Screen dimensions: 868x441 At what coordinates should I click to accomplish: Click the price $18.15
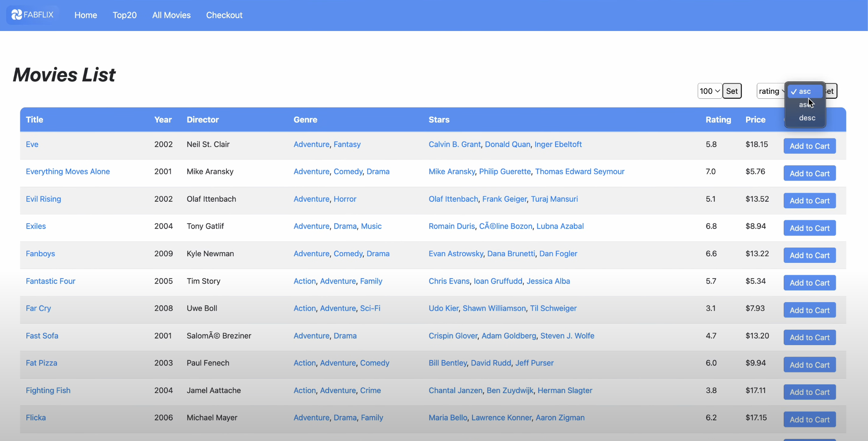[x=756, y=144]
